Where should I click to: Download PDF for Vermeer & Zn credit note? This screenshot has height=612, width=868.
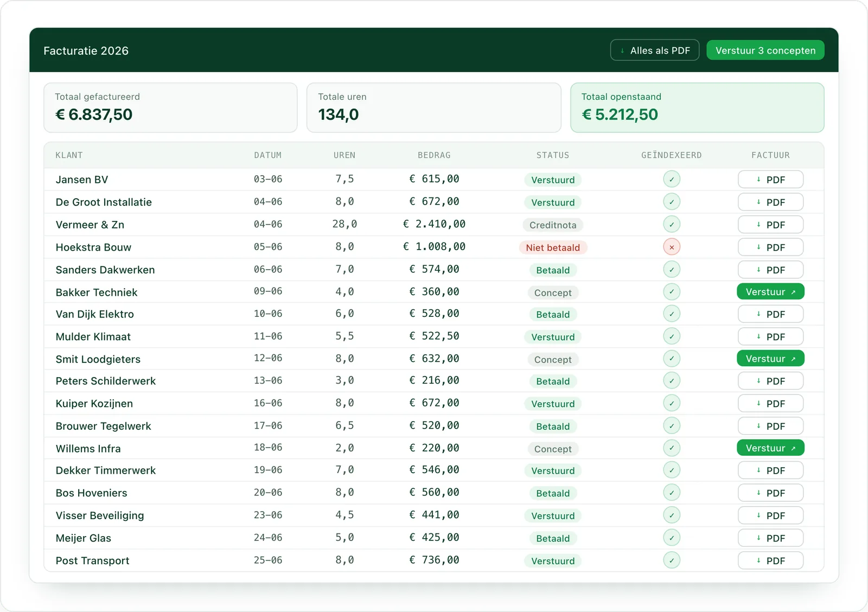tap(770, 225)
